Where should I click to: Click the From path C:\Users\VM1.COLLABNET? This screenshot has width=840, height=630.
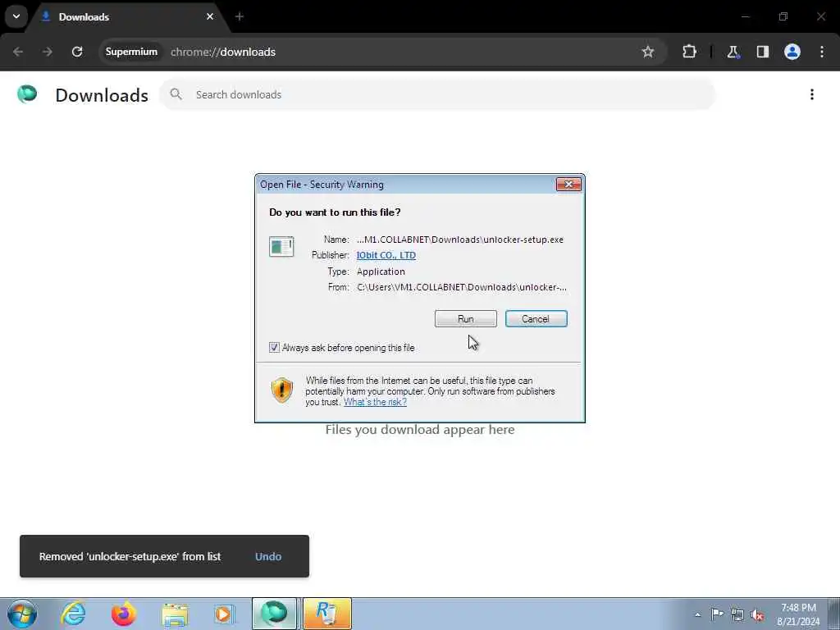click(x=462, y=287)
